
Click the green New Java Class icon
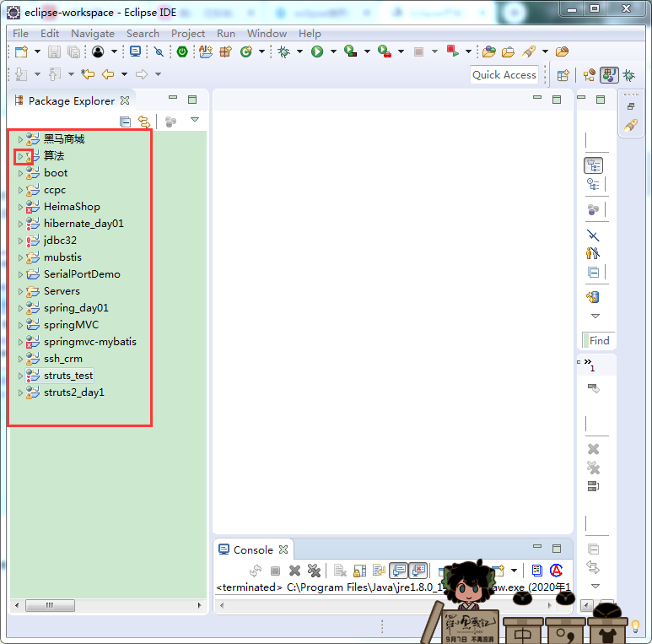[x=246, y=51]
